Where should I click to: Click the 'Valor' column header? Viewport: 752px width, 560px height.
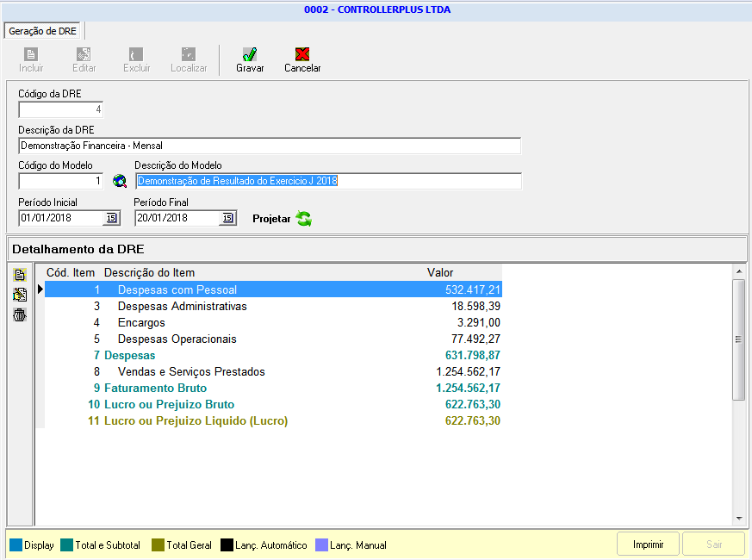(x=440, y=272)
